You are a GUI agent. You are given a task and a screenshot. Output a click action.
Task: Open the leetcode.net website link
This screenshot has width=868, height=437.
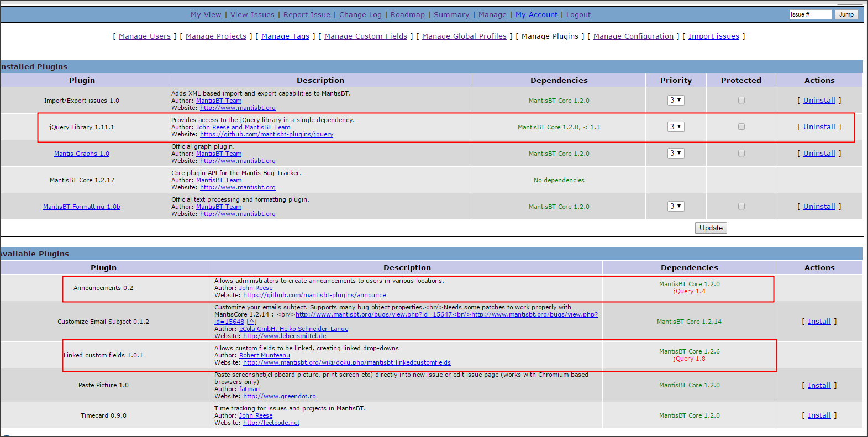pos(271,423)
